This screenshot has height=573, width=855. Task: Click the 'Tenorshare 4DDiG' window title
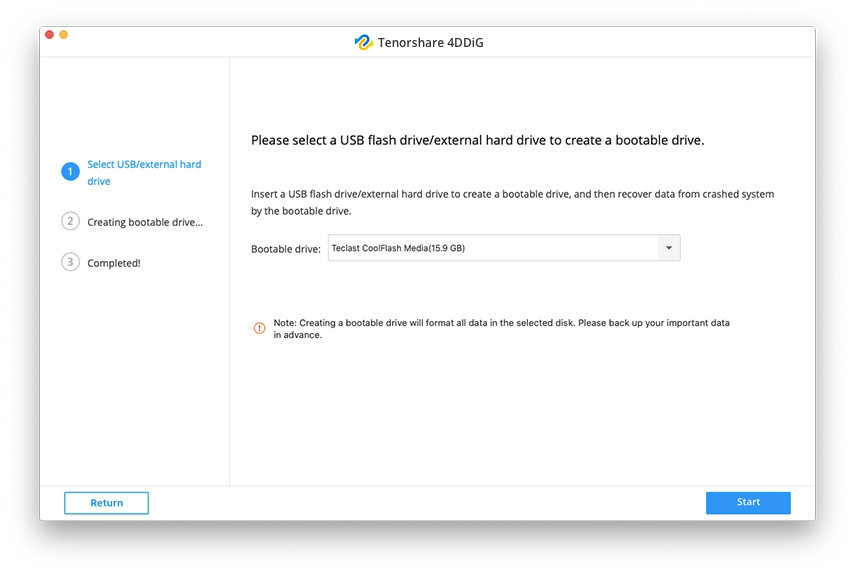pyautogui.click(x=431, y=43)
